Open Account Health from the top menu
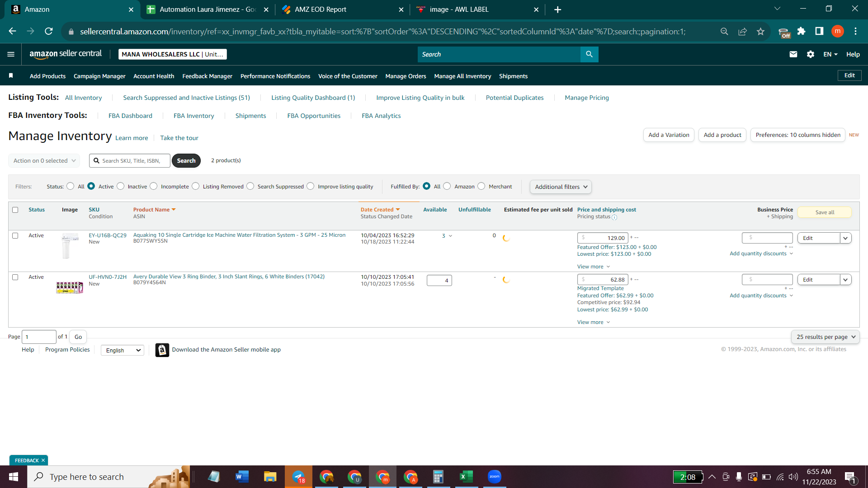The height and width of the screenshot is (488, 868). coord(154,76)
